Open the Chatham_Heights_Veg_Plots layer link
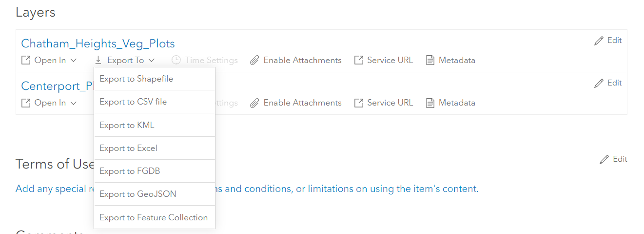644x234 pixels. (98, 43)
